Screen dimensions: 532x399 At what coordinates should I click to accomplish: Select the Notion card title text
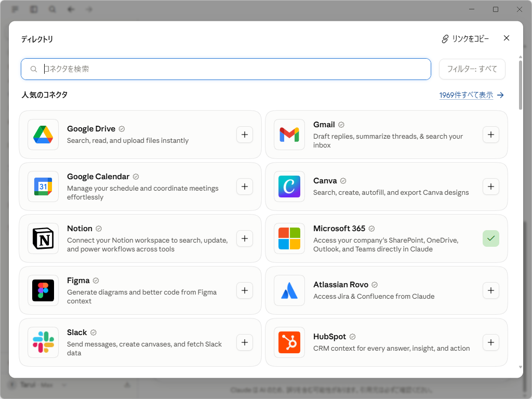[79, 229]
